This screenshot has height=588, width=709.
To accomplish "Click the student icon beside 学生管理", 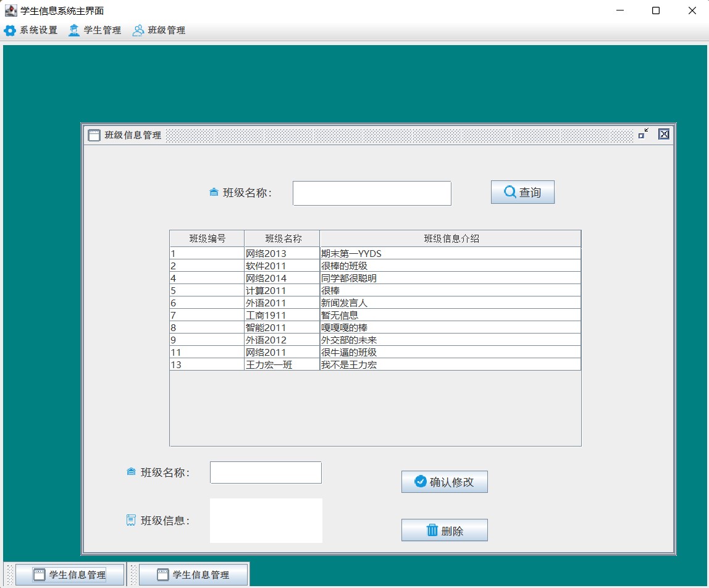I will coord(73,30).
